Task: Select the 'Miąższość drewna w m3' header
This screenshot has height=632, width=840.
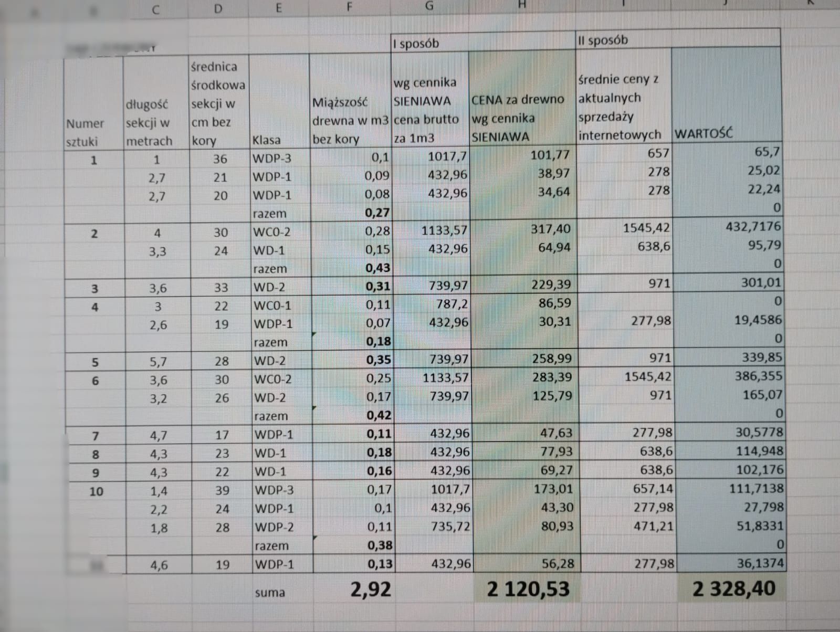Action: [x=350, y=100]
